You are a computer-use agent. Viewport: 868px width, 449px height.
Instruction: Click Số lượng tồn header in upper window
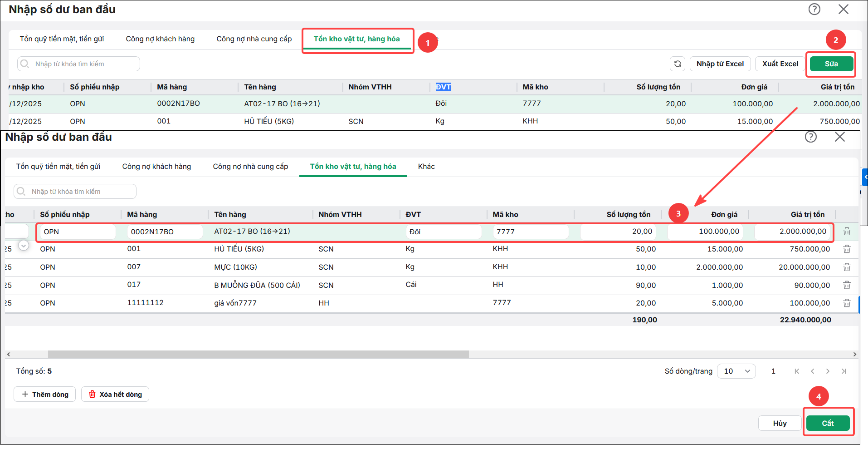tap(658, 87)
